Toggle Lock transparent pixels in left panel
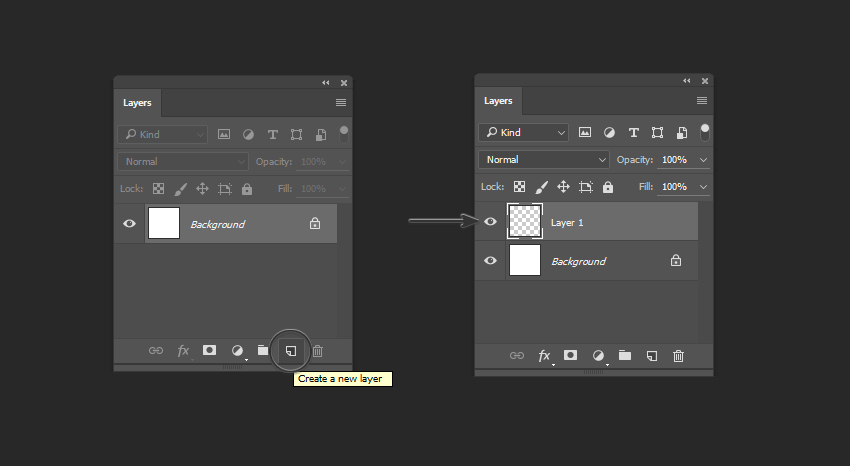 click(158, 189)
